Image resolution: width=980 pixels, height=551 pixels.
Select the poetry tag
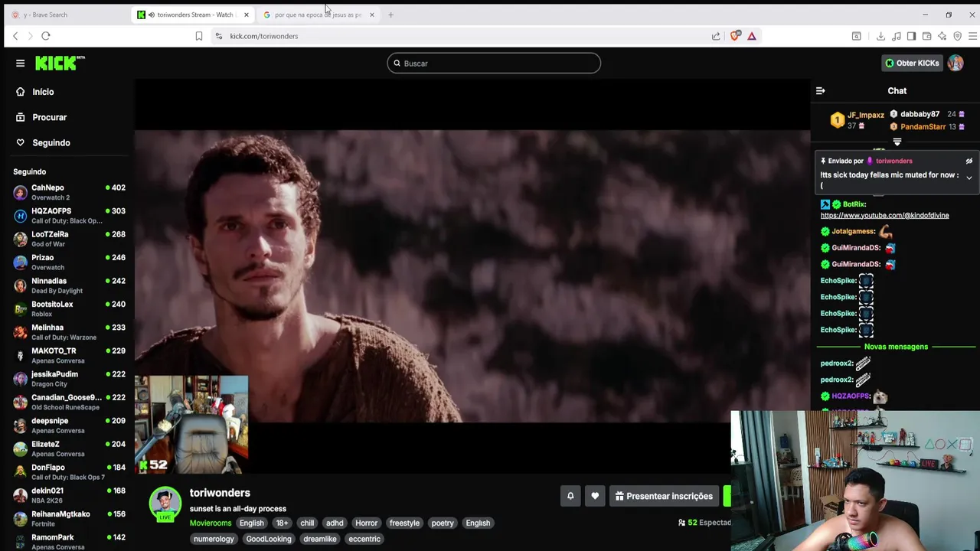(x=443, y=523)
